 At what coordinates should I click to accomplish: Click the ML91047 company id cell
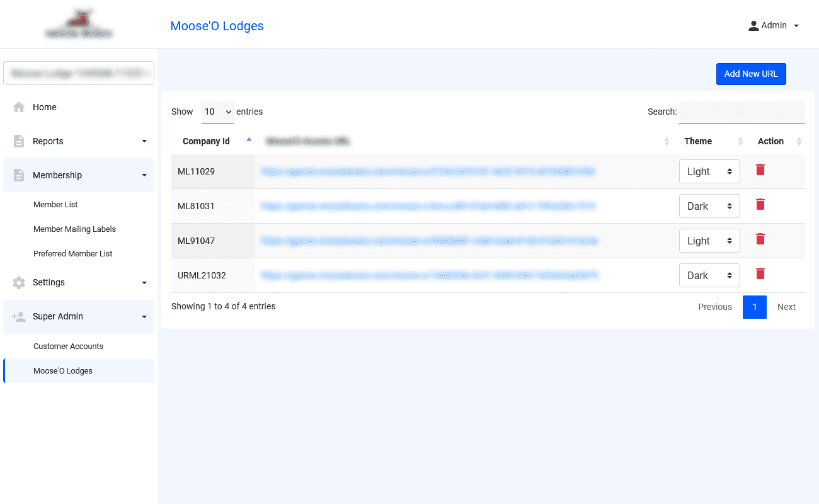point(213,241)
